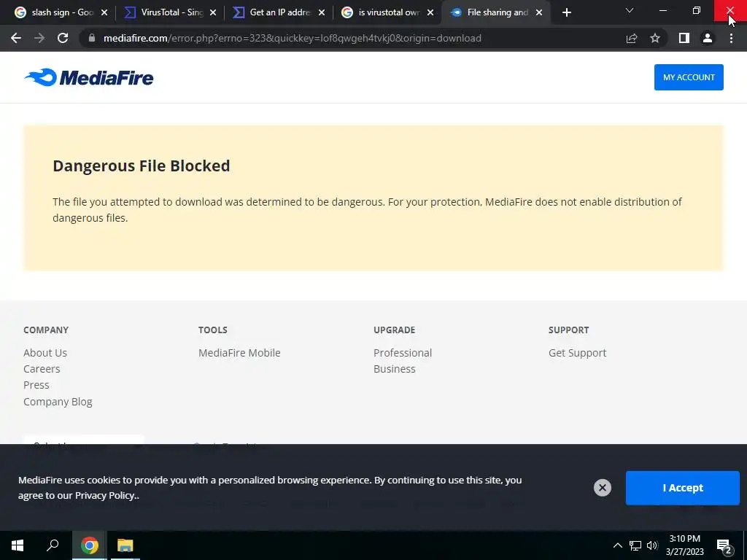Open MediaFire Mobile link
The image size is (747, 560).
(239, 353)
